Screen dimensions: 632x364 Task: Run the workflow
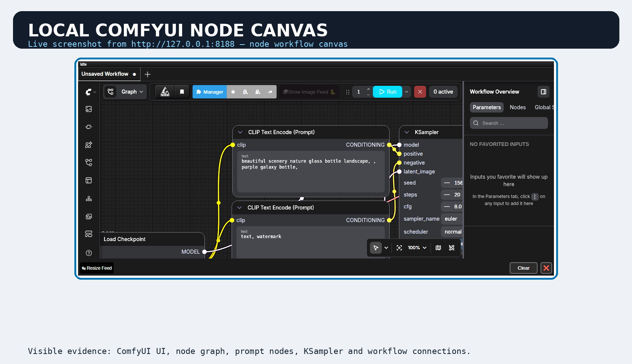(x=387, y=92)
